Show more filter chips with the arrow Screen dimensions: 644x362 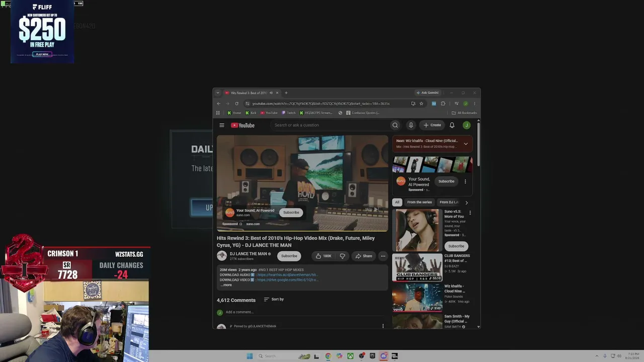pos(466,203)
